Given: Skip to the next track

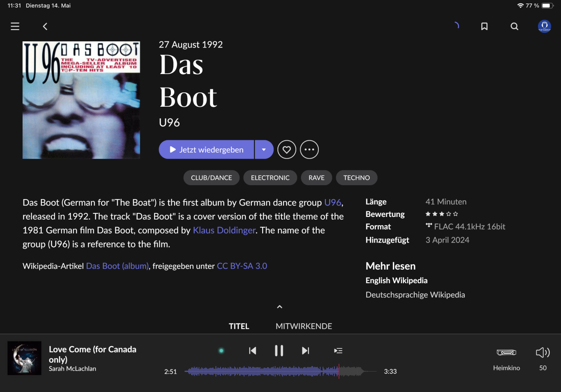Looking at the screenshot, I should coord(305,351).
